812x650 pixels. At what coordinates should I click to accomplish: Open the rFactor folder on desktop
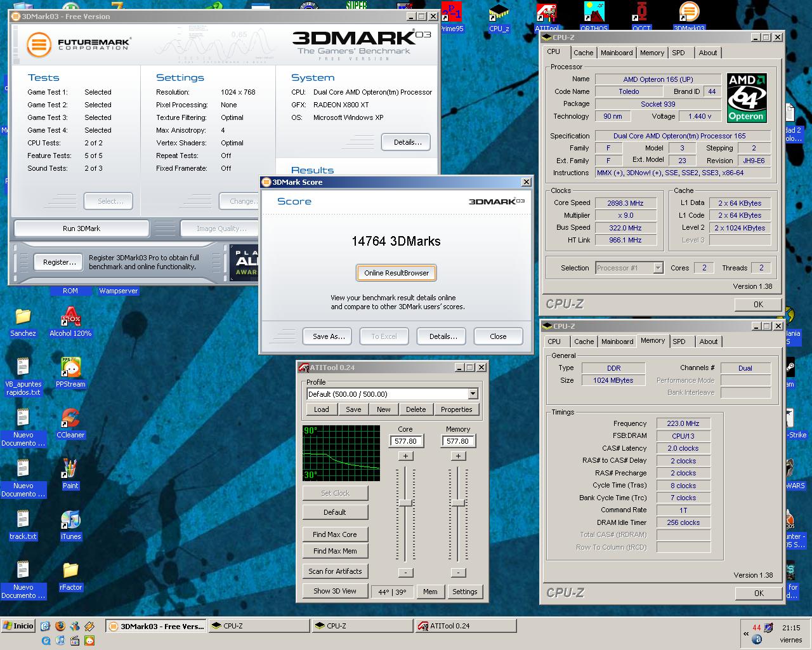click(x=70, y=576)
